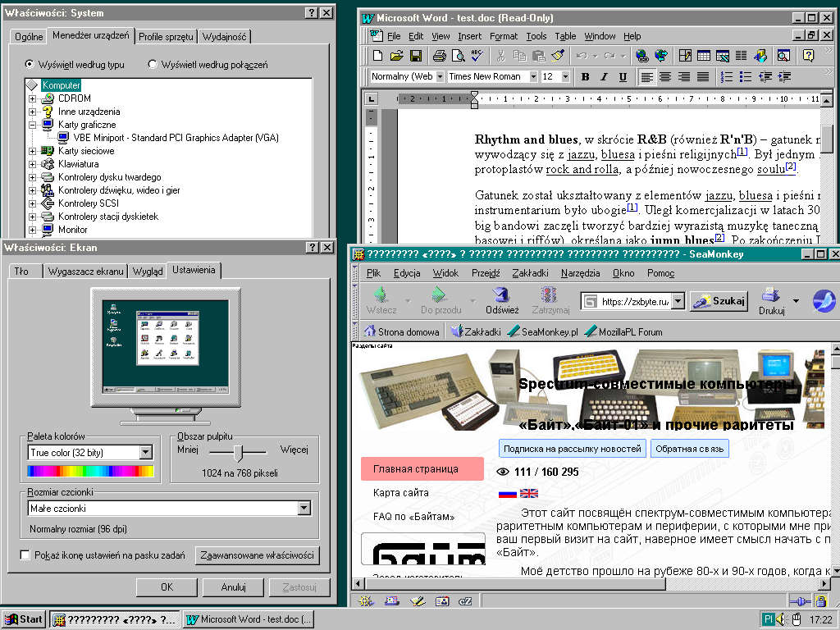Image resolution: width=840 pixels, height=630 pixels.
Task: Switch to Profile sprzętu tab
Action: 166,36
